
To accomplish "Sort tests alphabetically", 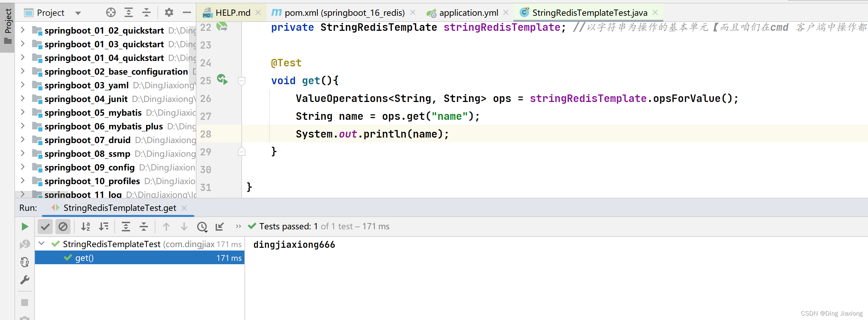I will pos(86,227).
